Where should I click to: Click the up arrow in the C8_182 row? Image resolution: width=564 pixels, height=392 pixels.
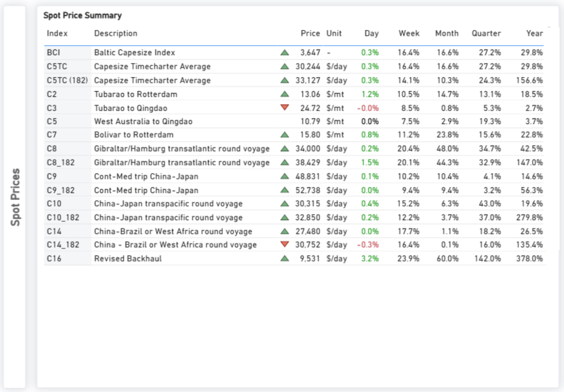285,162
